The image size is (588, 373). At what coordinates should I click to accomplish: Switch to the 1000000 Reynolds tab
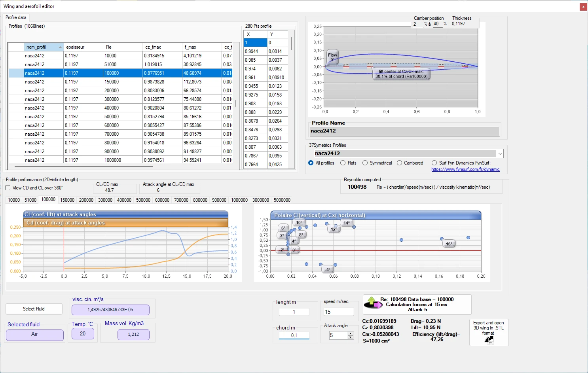(239, 200)
